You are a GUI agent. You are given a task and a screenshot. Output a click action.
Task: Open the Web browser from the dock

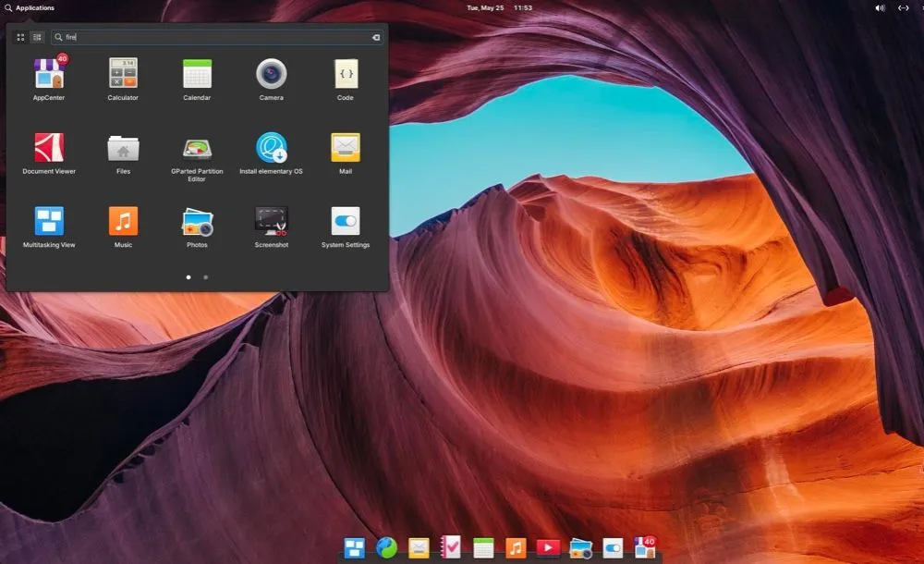(386, 547)
